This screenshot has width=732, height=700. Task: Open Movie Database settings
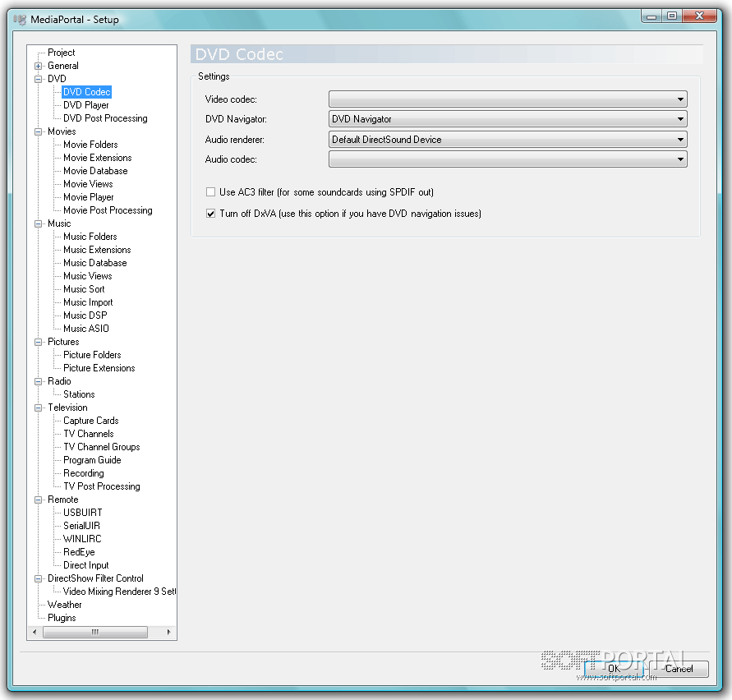click(x=95, y=171)
